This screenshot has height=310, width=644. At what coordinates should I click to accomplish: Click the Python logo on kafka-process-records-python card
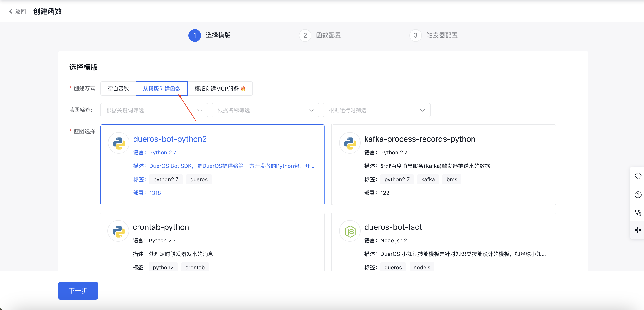tap(350, 143)
